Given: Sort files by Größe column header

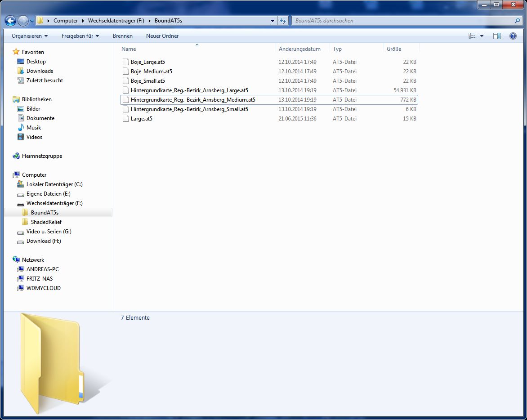Looking at the screenshot, I should pos(394,49).
